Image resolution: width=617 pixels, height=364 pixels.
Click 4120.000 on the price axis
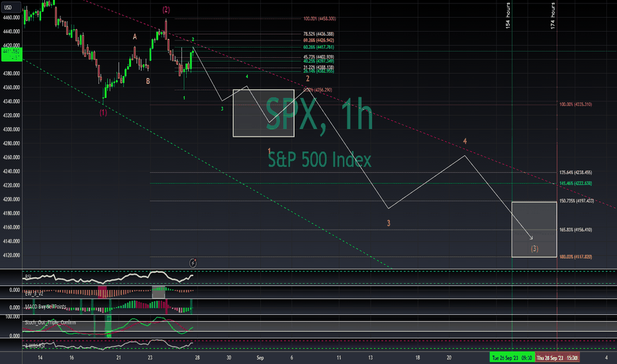click(11, 255)
